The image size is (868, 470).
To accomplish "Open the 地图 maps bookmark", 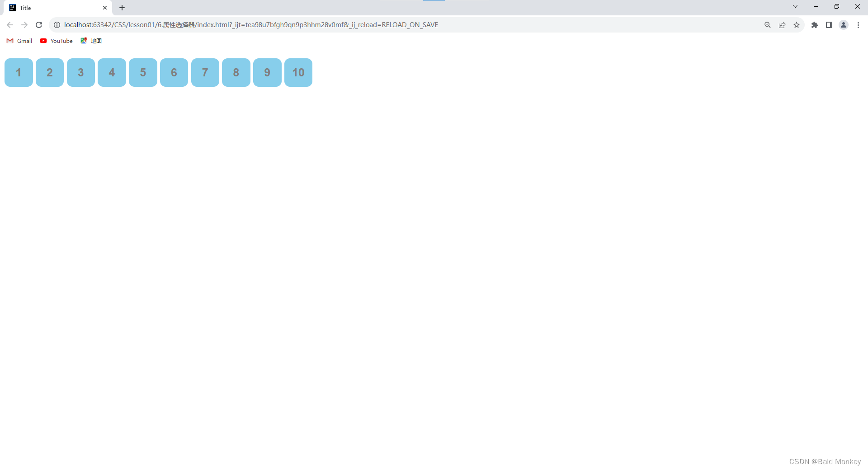I will (91, 41).
